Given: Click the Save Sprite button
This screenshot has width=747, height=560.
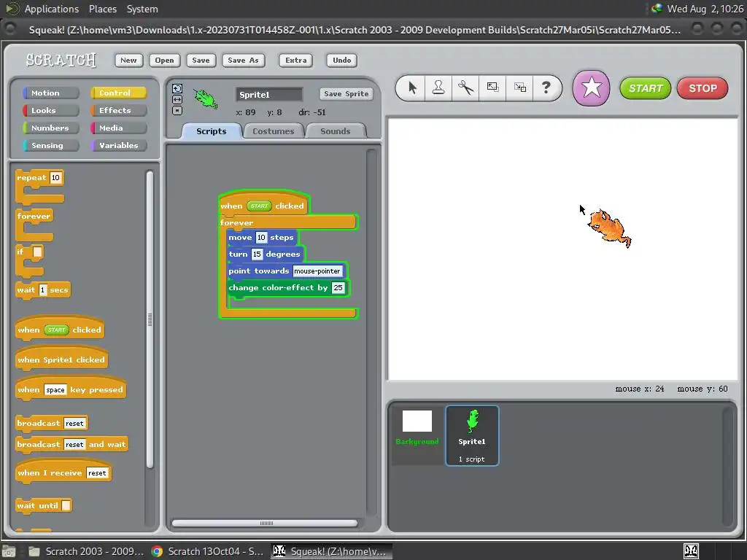Looking at the screenshot, I should coord(347,94).
